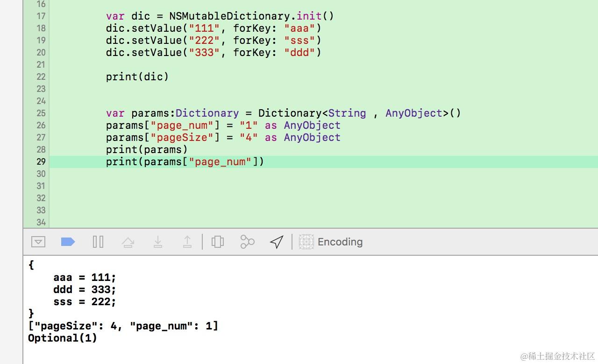Screen dimensions: 598x364
Task: Open the Debug Memory Graph icon
Action: pyautogui.click(x=247, y=242)
